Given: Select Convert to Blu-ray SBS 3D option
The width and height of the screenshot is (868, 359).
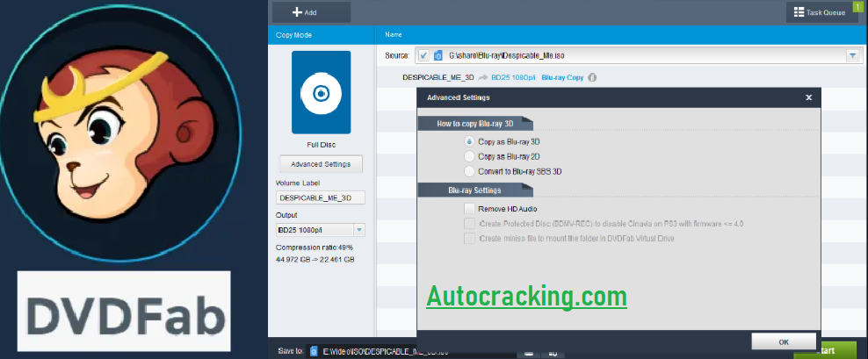Looking at the screenshot, I should click(469, 171).
